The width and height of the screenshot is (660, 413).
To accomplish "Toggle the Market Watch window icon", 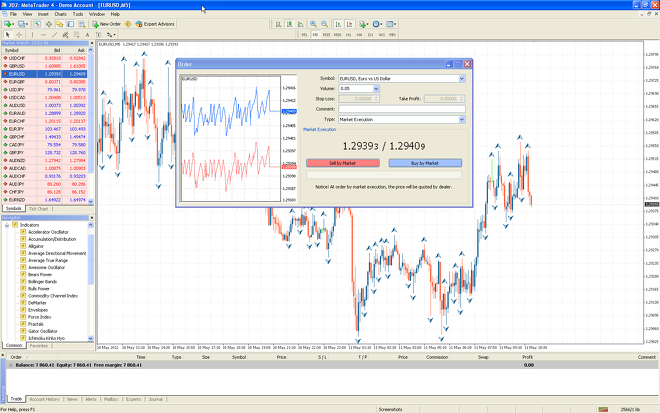I will pyautogui.click(x=37, y=24).
